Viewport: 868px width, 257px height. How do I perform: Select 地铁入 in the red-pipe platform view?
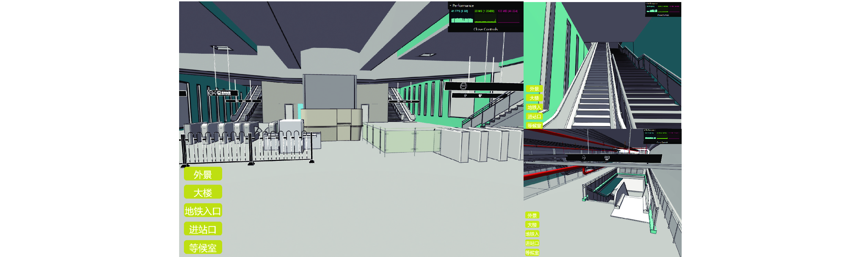point(532,234)
